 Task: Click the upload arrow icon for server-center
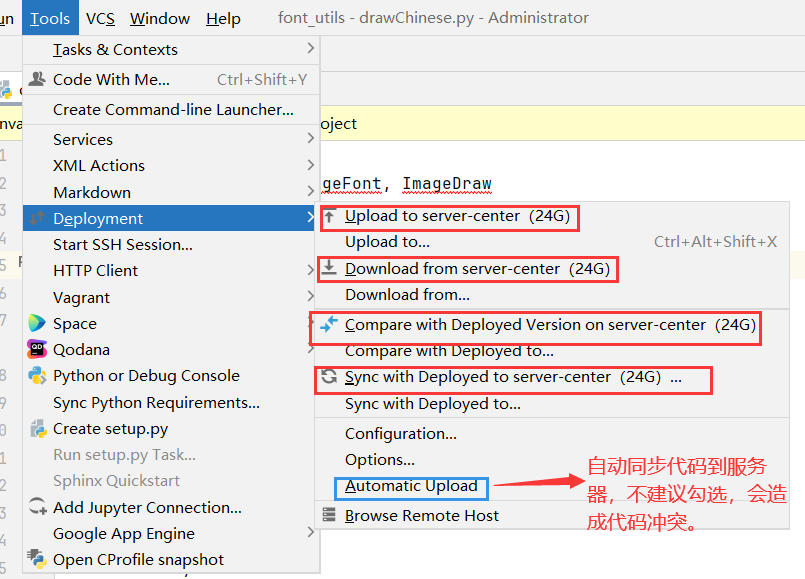click(329, 216)
